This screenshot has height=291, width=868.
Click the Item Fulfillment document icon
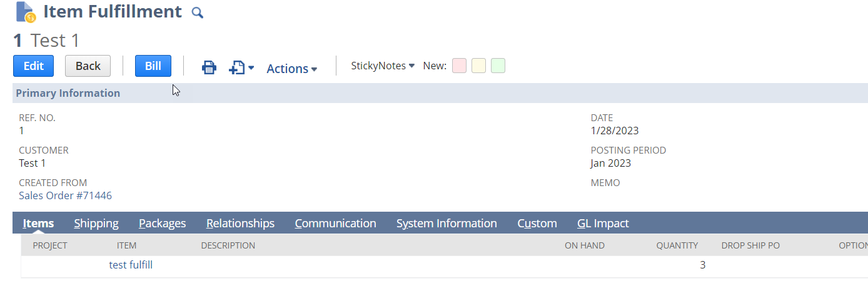26,12
